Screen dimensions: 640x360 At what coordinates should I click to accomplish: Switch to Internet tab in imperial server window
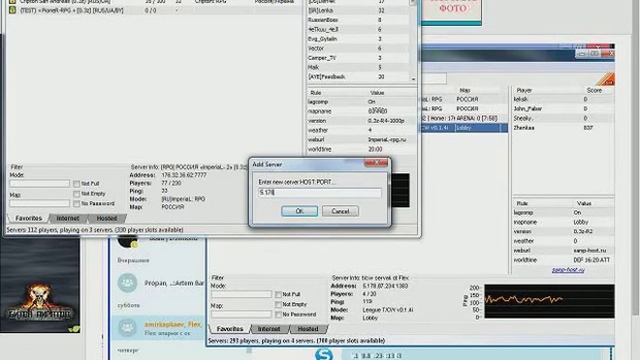(x=68, y=218)
